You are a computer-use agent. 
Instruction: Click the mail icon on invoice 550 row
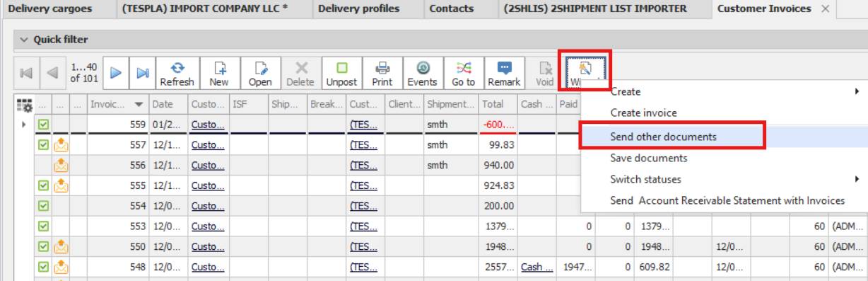[61, 247]
